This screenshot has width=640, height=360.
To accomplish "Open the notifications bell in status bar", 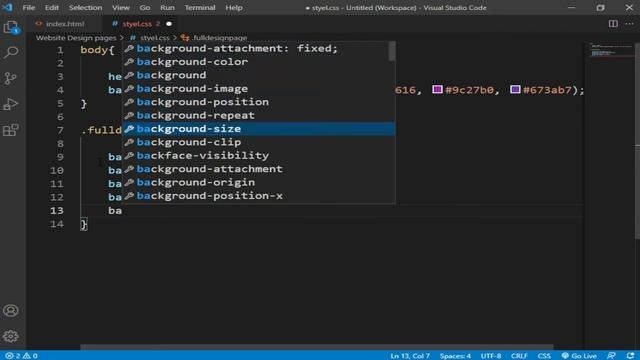I will [x=630, y=356].
